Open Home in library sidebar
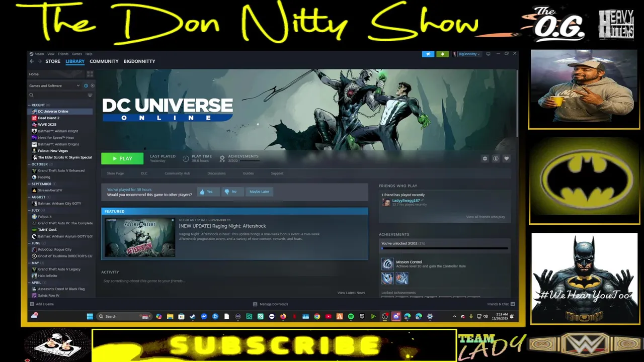 (x=34, y=74)
